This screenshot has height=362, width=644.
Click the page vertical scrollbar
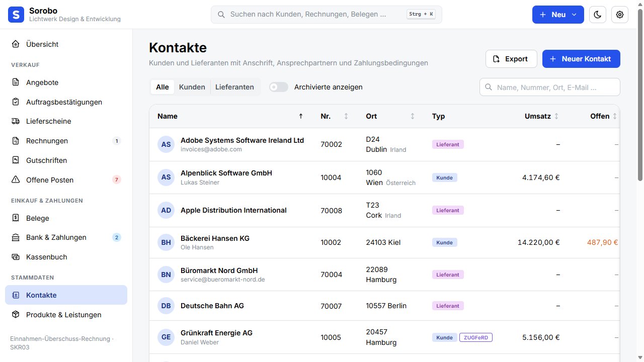pos(640,96)
